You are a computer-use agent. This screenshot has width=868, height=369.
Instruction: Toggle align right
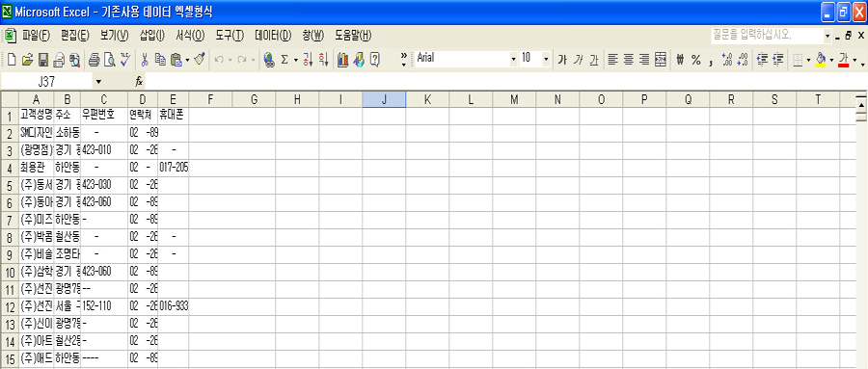(644, 59)
